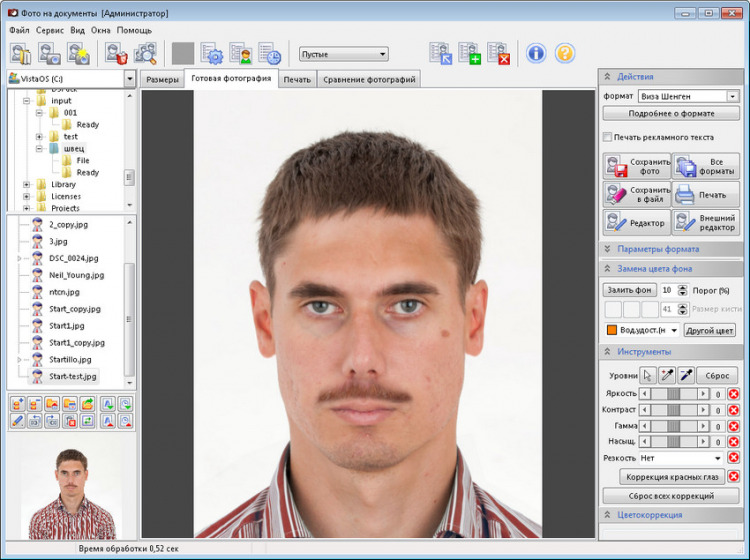Open the VistaOS (C:) drive dropdown
Image resolution: width=750 pixels, height=560 pixels.
pos(130,78)
